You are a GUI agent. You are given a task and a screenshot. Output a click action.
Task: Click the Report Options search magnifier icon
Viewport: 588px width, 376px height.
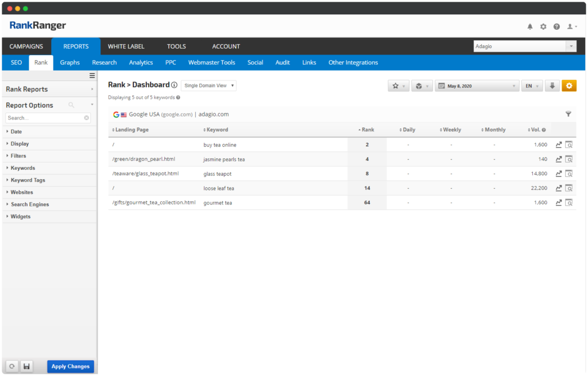71,105
